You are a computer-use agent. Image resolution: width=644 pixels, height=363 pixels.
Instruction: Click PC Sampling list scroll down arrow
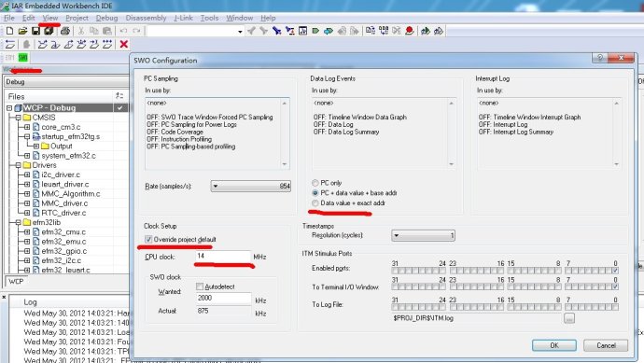tap(285, 164)
